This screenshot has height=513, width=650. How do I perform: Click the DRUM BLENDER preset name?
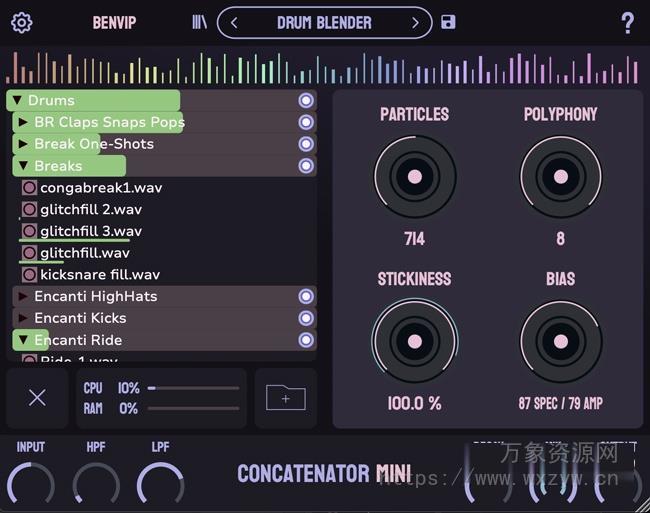click(x=324, y=23)
